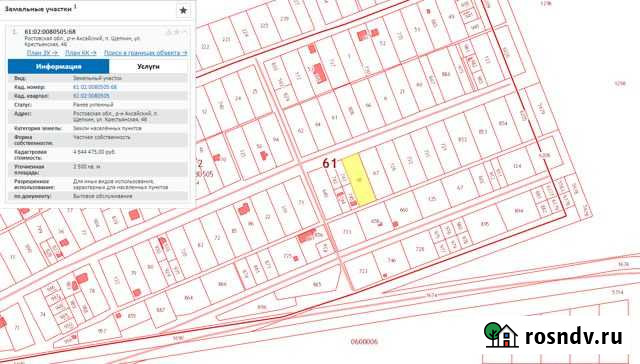Open cadastral quarter 61:02:0080505 link
The height and width of the screenshot is (364, 640).
click(91, 96)
